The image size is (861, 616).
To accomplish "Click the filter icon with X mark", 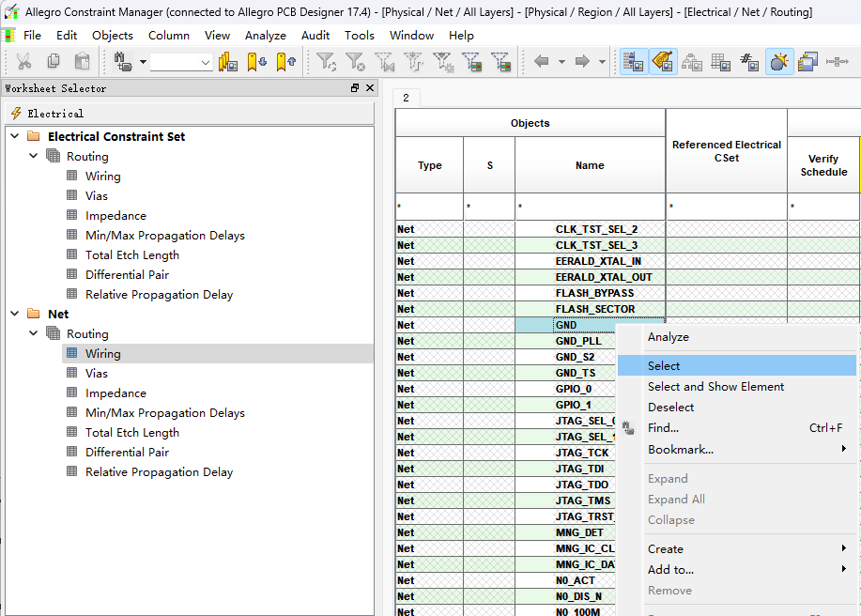I will 355,61.
